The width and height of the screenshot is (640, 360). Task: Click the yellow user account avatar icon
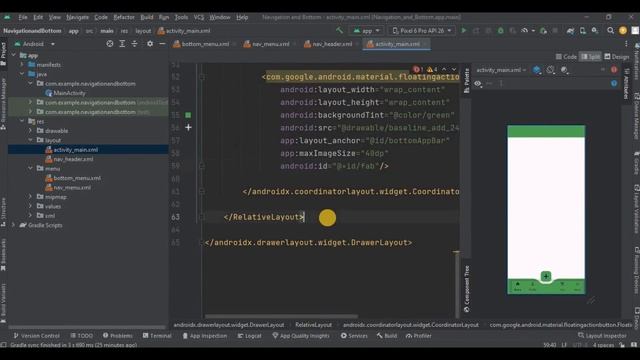click(x=623, y=31)
